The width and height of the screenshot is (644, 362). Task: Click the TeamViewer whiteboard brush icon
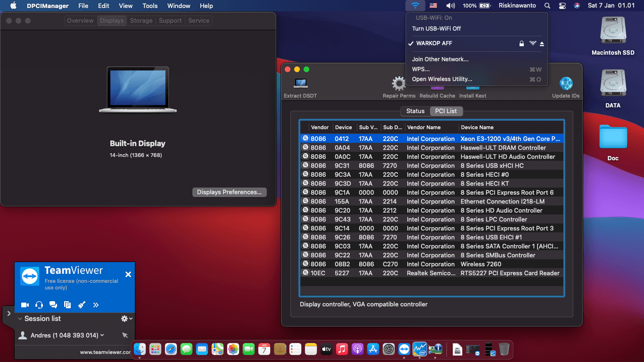pos(82,305)
